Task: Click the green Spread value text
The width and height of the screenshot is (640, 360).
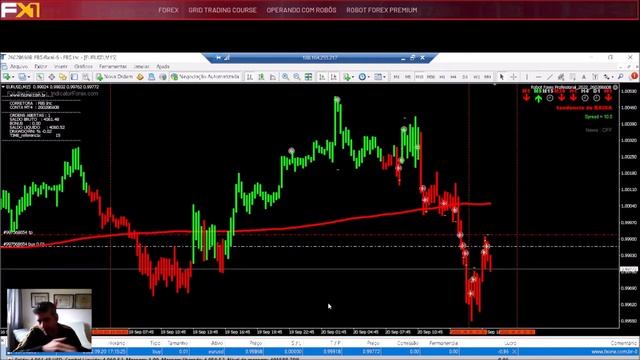Action: tap(598, 117)
